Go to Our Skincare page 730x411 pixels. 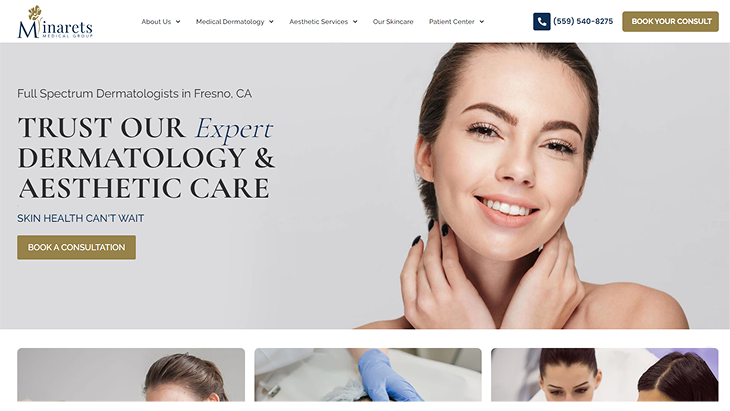click(x=393, y=21)
